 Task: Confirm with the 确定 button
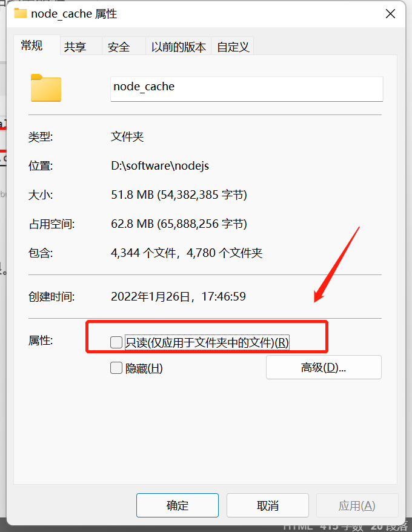coord(178,505)
